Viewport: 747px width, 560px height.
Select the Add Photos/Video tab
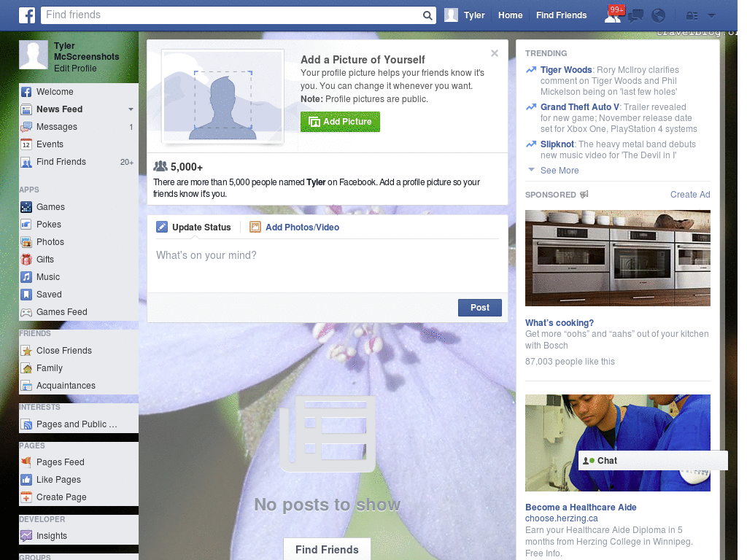pyautogui.click(x=295, y=227)
